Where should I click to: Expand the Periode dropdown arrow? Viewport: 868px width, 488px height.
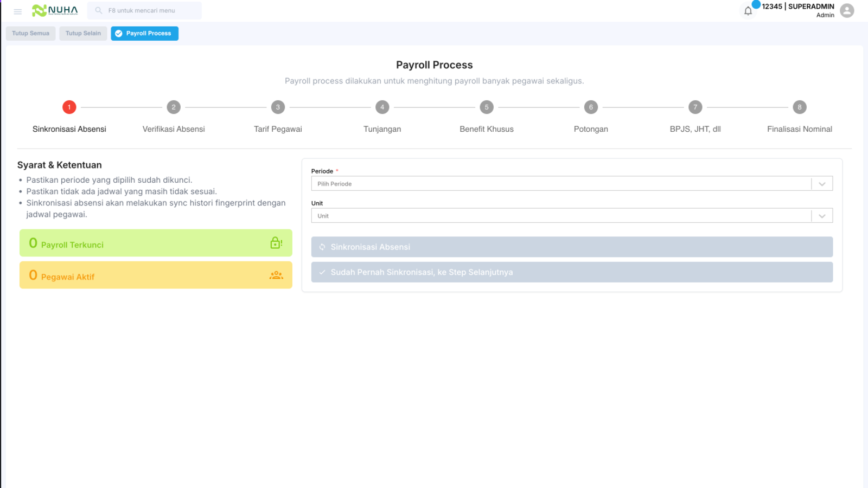tap(822, 184)
